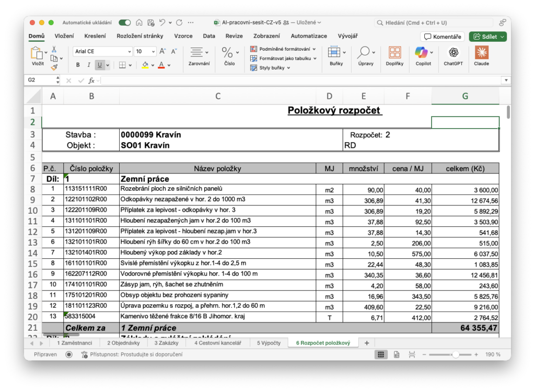
Task: Click the Select All corner triangle
Action: (33, 96)
